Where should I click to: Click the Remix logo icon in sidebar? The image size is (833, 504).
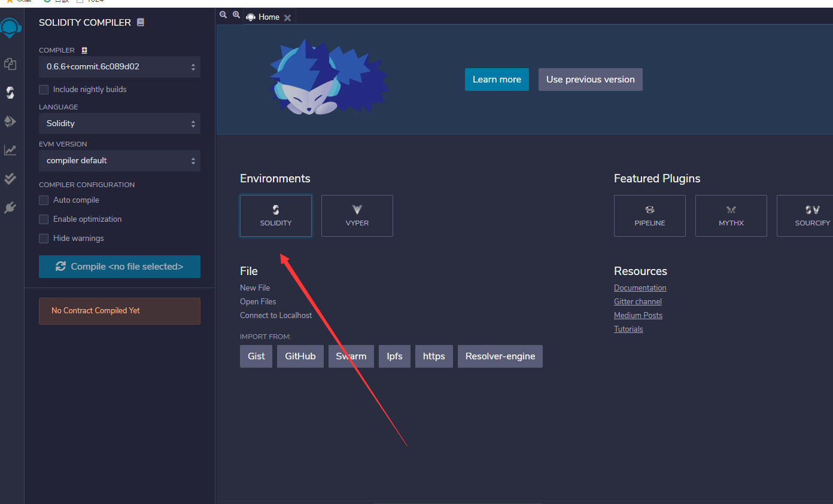click(x=11, y=28)
